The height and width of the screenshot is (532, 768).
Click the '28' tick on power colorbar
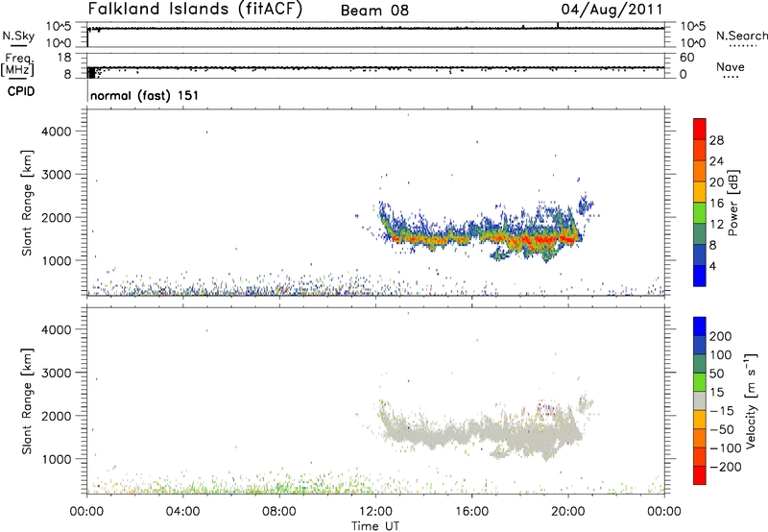[716, 140]
